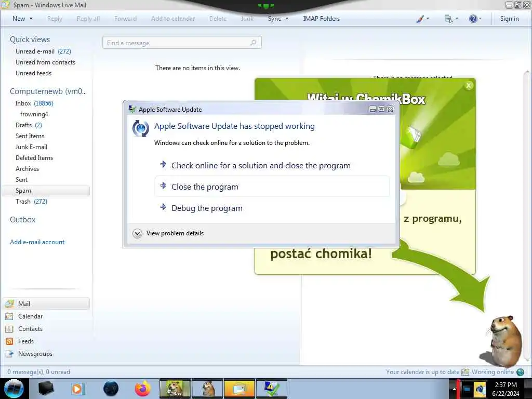Click the Mail envelope icon in sidebar
532x399 pixels.
click(x=9, y=303)
